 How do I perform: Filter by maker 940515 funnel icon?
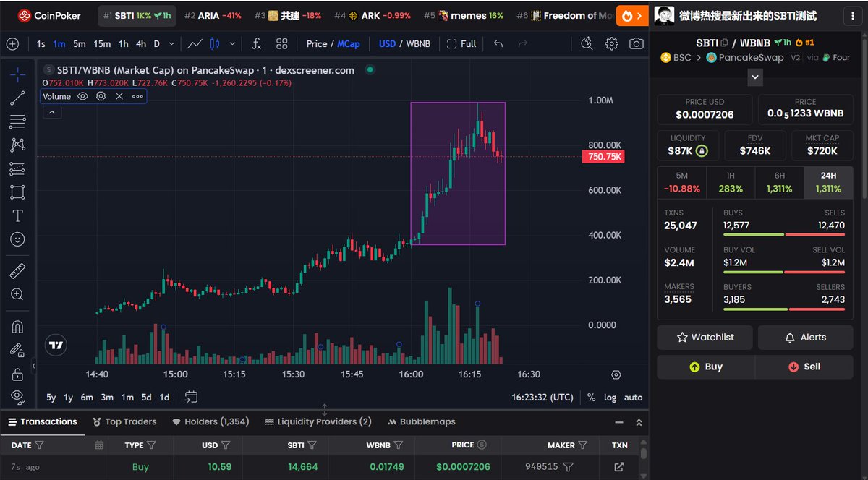point(569,467)
